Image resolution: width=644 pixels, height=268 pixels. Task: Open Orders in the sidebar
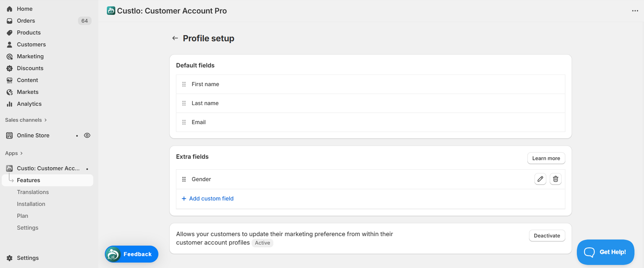click(x=26, y=21)
